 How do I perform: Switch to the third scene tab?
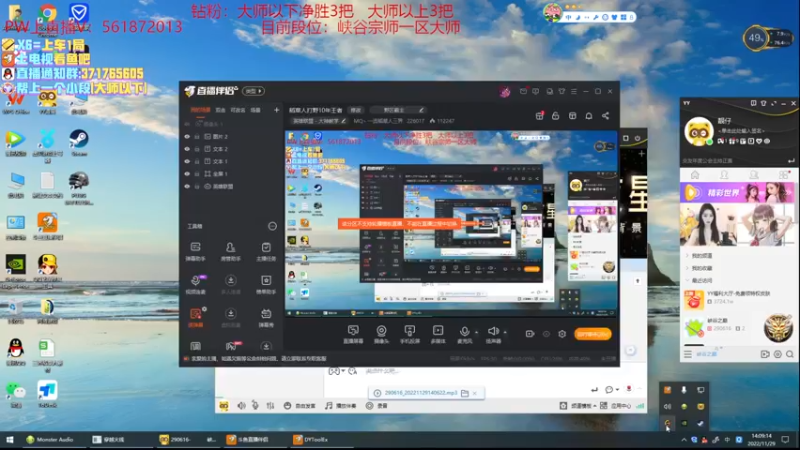pyautogui.click(x=238, y=110)
